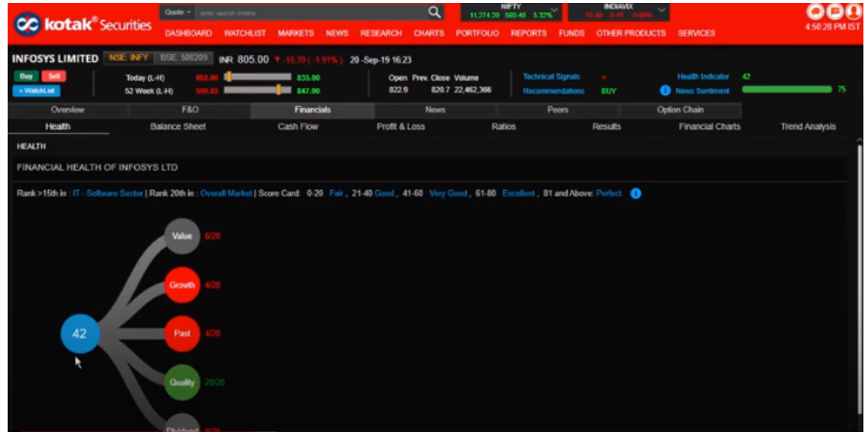Image resolution: width=868 pixels, height=435 pixels.
Task: Click the blue 42 health score circle
Action: (79, 333)
